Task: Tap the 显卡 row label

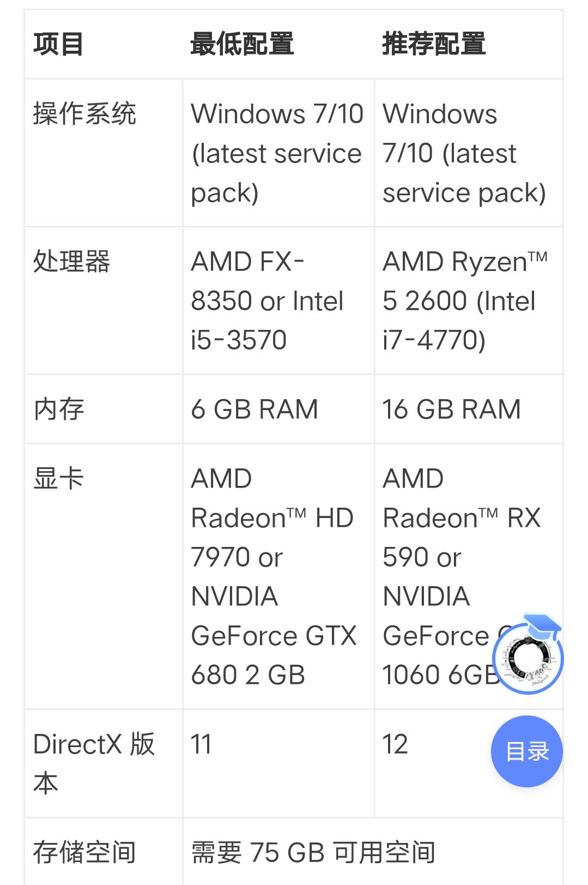Action: (58, 478)
